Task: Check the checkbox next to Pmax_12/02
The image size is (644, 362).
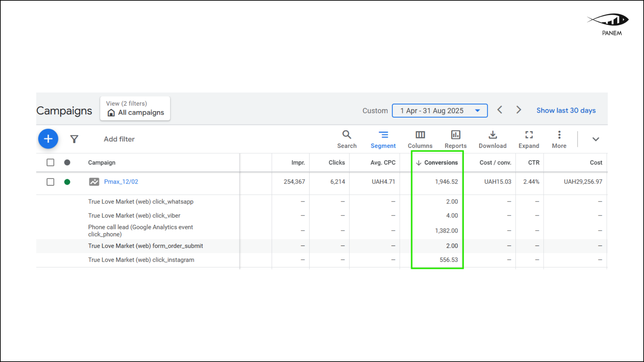Action: pos(50,182)
